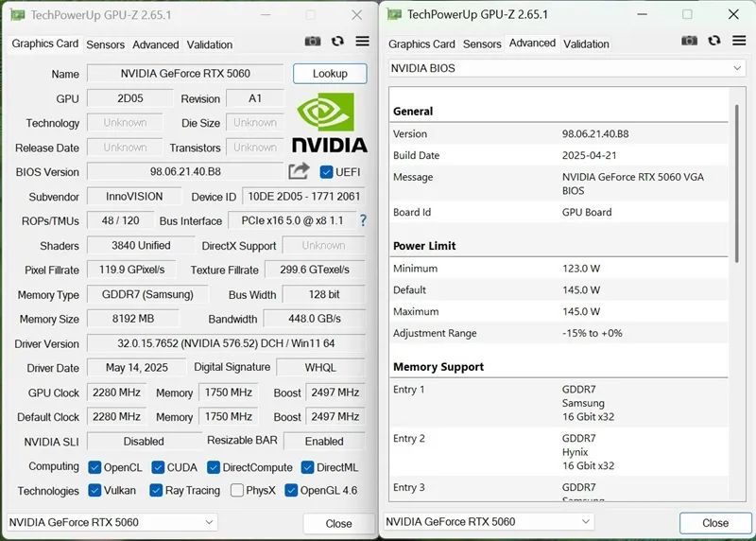756x541 pixels.
Task: Click Message value RTX 5060 VGA BIOS
Action: point(632,183)
